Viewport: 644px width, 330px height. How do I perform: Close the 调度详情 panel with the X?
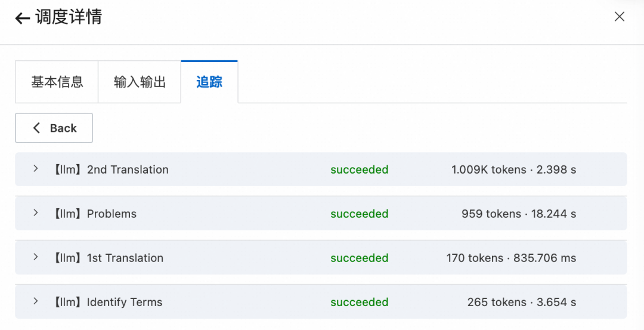point(619,17)
